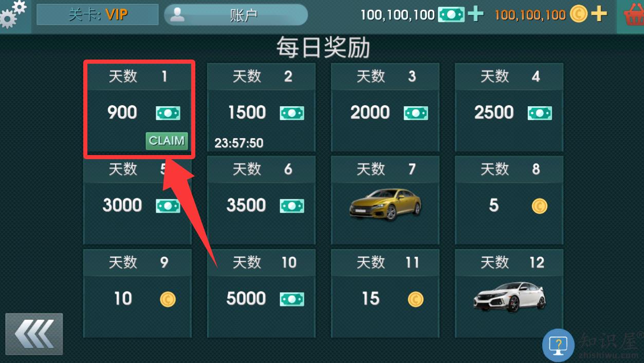Click the cash icon in day 10 reward
The image size is (644, 363).
(292, 299)
